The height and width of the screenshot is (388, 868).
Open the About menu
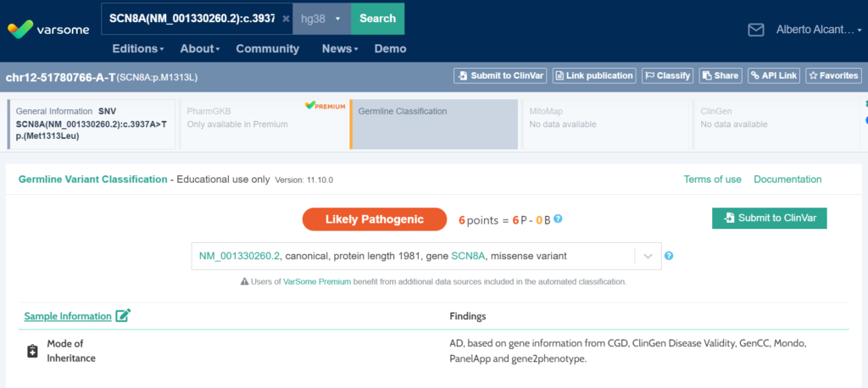(200, 48)
